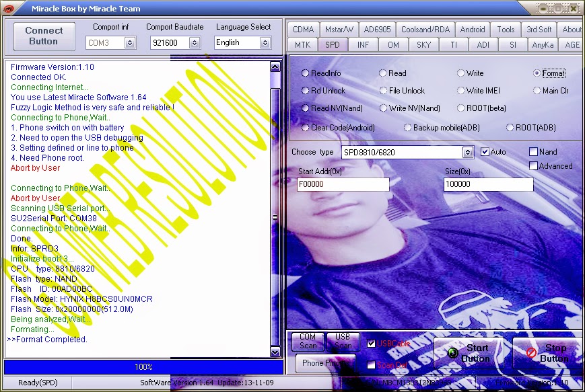The width and height of the screenshot is (585, 392).
Task: Switch to the MTK tab
Action: pyautogui.click(x=302, y=45)
